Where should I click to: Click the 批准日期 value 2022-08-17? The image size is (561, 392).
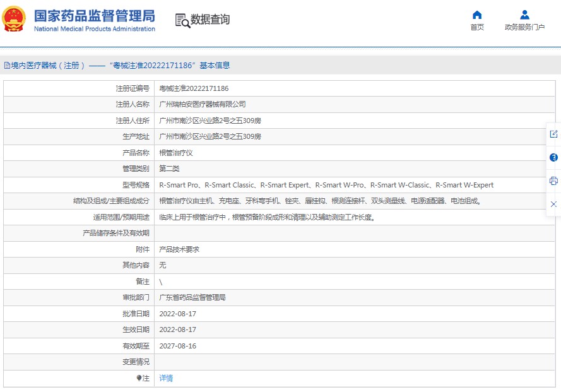(x=178, y=314)
